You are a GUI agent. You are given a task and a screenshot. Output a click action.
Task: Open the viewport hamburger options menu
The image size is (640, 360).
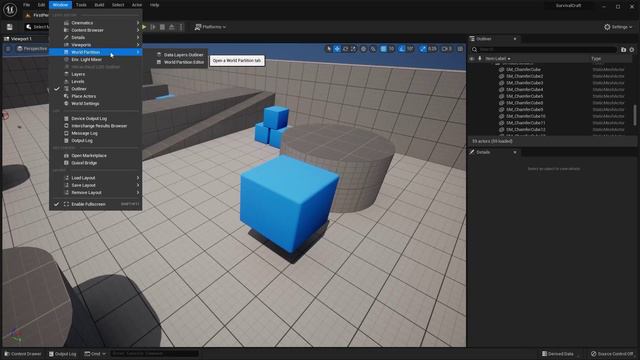tap(8, 49)
